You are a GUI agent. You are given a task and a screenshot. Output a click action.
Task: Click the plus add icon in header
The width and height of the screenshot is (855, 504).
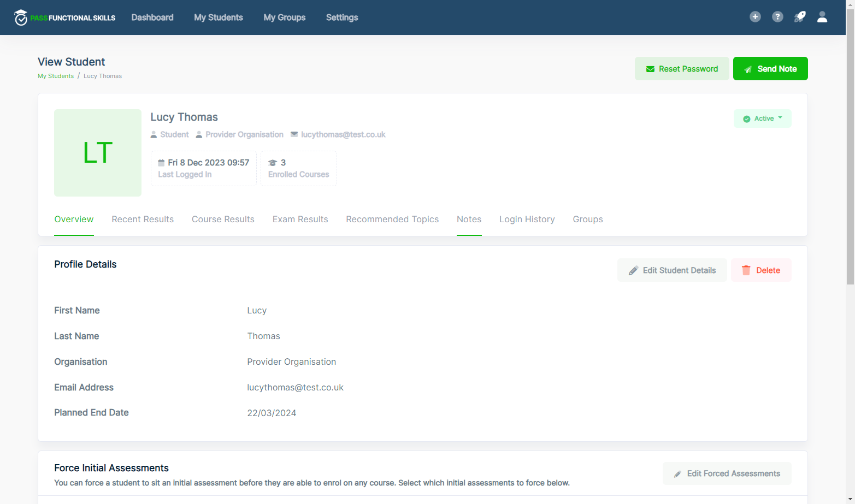tap(755, 17)
